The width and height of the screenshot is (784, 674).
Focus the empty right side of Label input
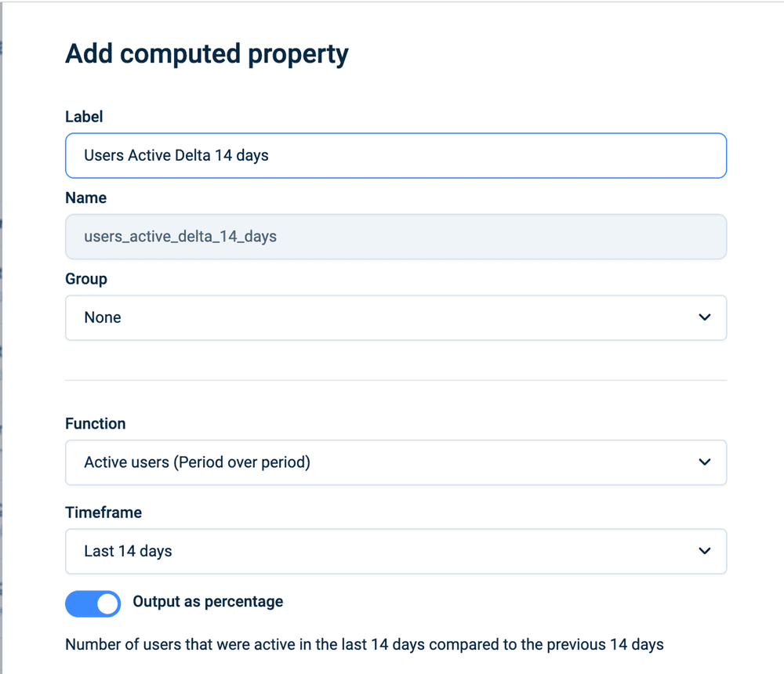pos(549,155)
